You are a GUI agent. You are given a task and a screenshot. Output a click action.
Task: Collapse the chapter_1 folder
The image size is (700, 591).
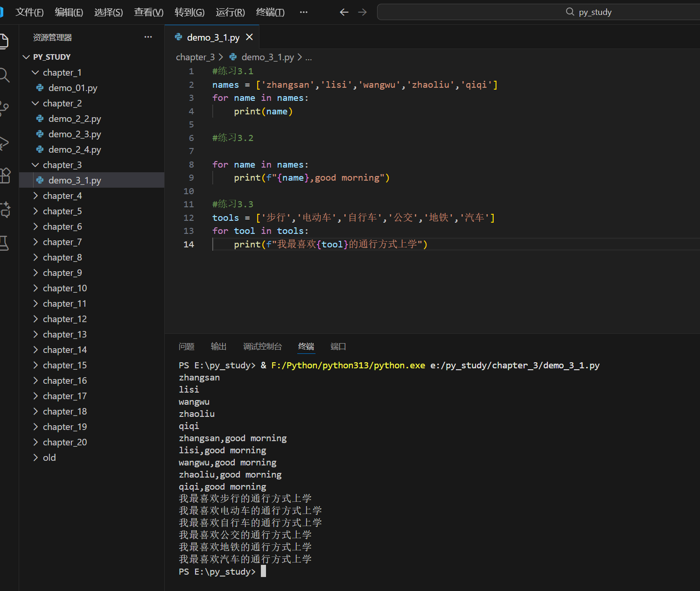pos(91,72)
